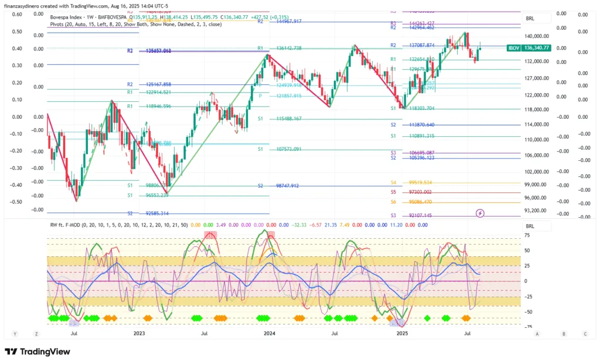This screenshot has height=364, width=600.
Task: Click the R2 144967.917 pivot level
Action: click(x=279, y=22)
